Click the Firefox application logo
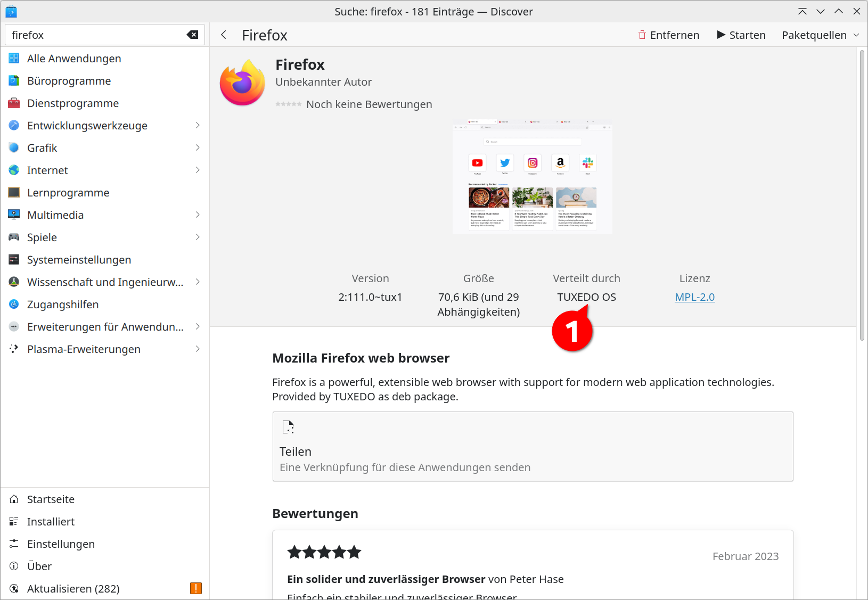Screen dimensions: 868x600 242,83
